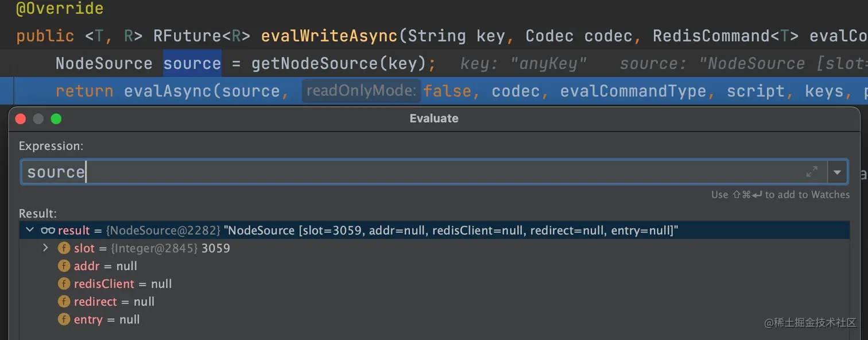Focus the Expression input field
Viewport: 868px width, 340px height.
click(x=402, y=172)
